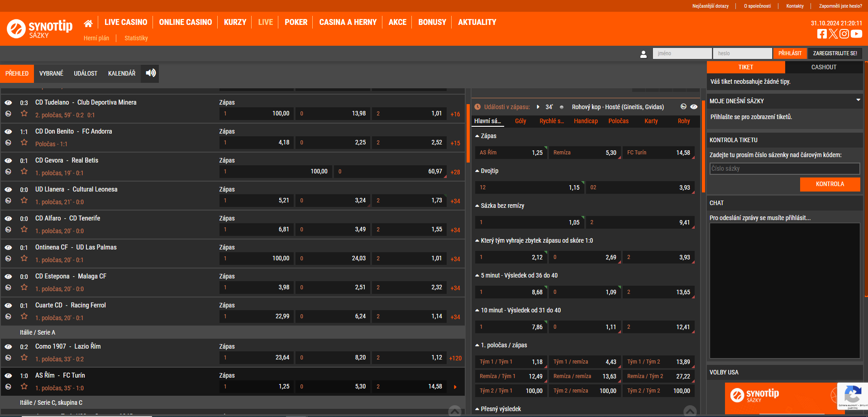Collapse the Dvojtip market section
Screen dimensions: 868x417
click(477, 171)
